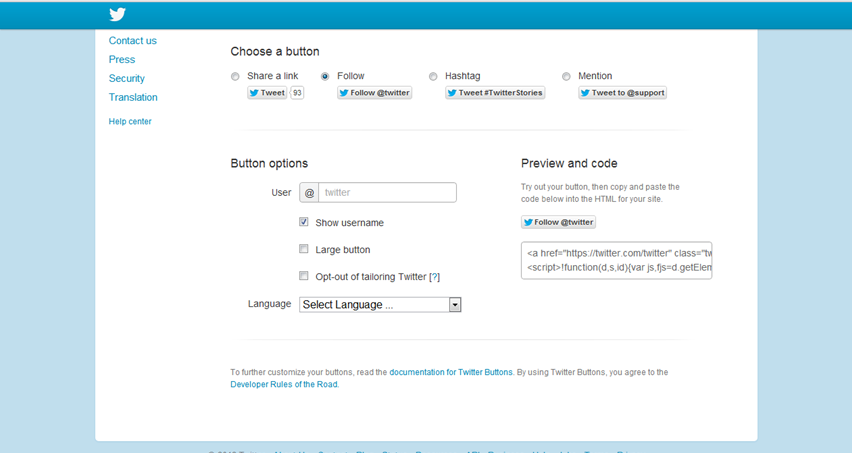
Task: Click the Preview and code heading
Action: pos(569,163)
